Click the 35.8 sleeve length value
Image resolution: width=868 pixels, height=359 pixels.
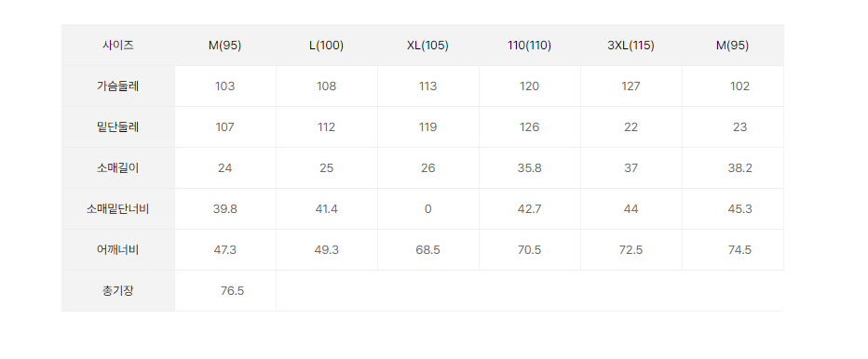[529, 168]
